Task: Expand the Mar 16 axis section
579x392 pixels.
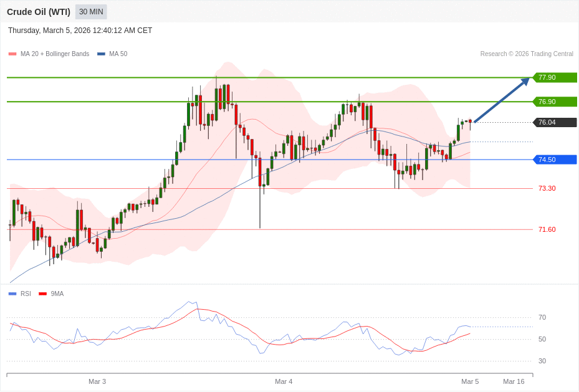Action: pyautogui.click(x=514, y=381)
